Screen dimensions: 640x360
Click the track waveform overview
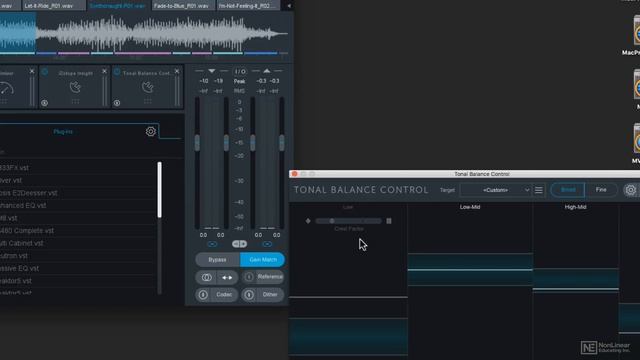tap(145, 33)
